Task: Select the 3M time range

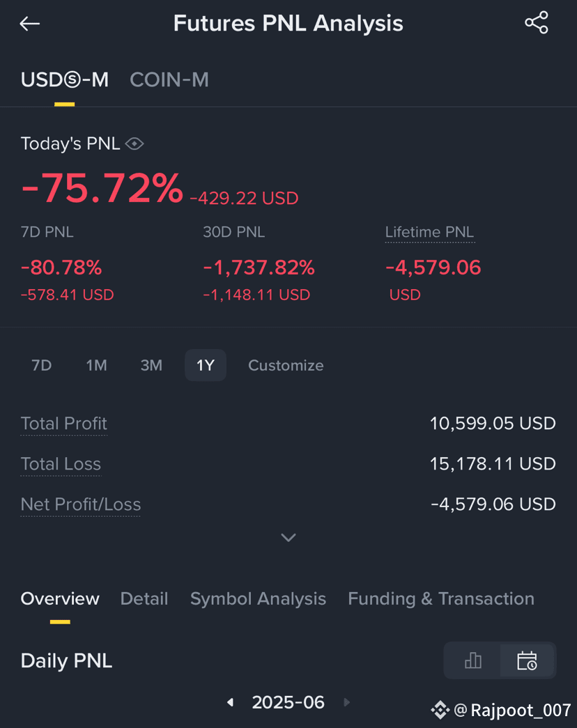Action: click(151, 365)
